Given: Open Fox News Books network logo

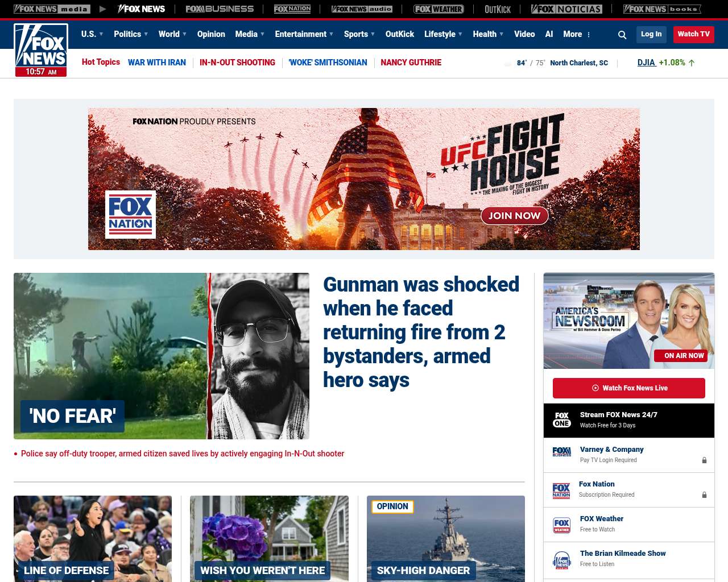Looking at the screenshot, I should (x=662, y=9).
